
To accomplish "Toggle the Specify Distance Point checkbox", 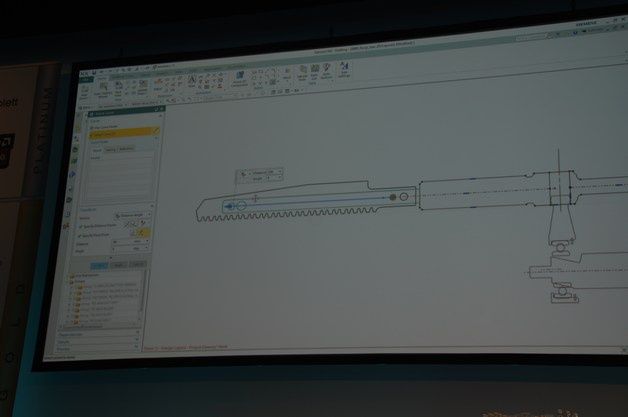I will pyautogui.click(x=81, y=227).
